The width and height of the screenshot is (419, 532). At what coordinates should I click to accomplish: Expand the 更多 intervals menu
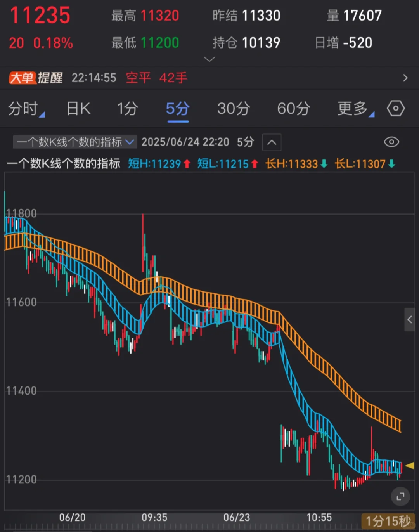click(x=352, y=109)
